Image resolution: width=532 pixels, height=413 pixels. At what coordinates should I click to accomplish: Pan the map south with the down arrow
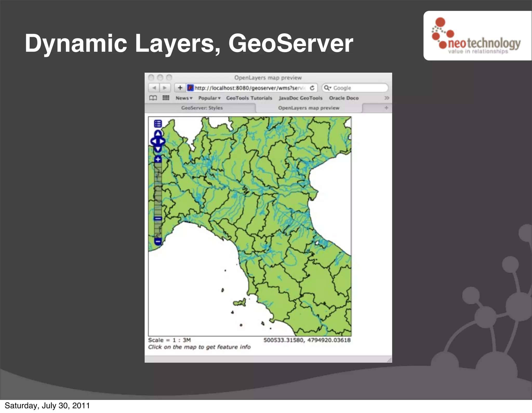[158, 149]
